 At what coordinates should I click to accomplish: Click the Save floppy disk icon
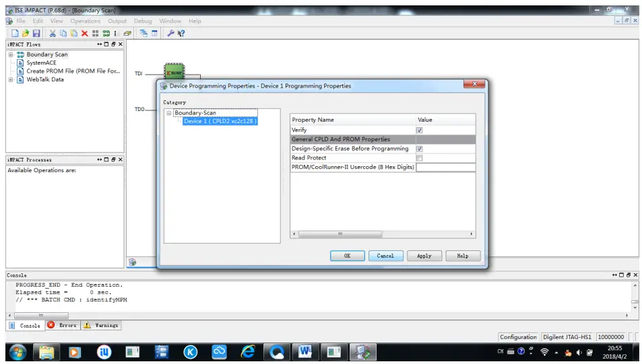coord(36,33)
